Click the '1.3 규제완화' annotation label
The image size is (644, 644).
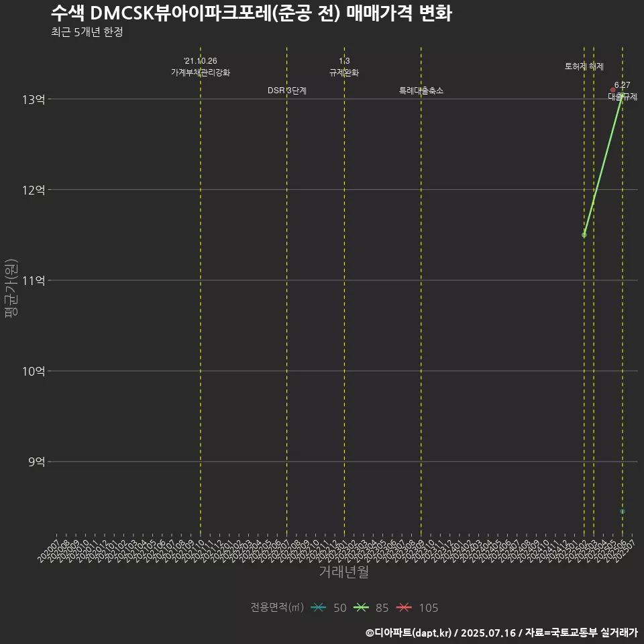[x=344, y=66]
